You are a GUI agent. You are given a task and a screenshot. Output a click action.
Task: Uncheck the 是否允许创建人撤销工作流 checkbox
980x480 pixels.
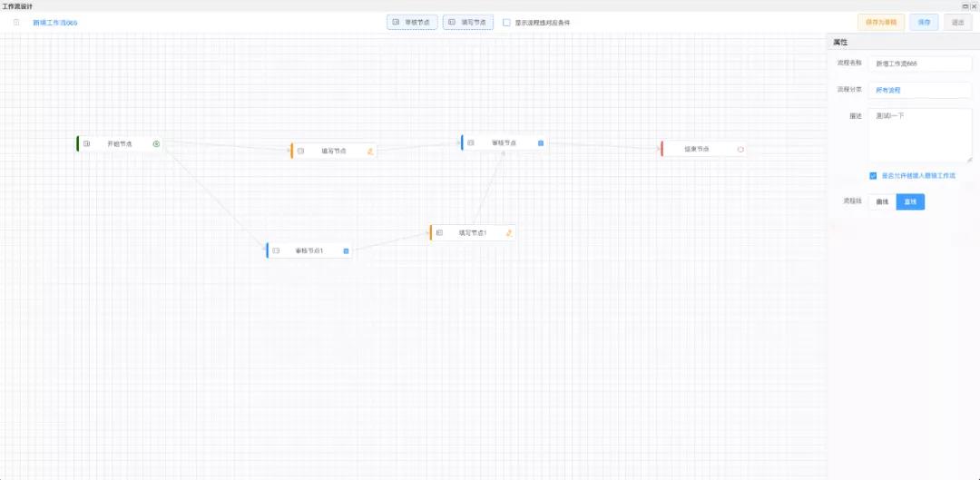click(x=873, y=176)
